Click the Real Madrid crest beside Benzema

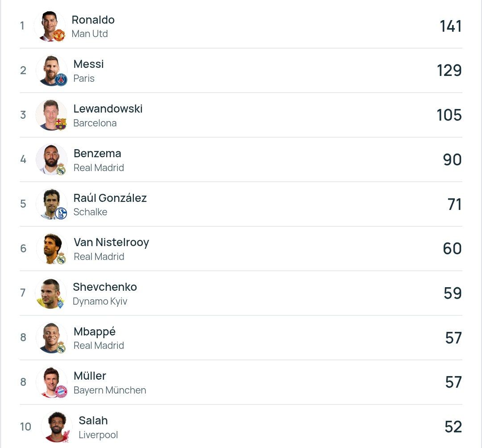pos(61,169)
